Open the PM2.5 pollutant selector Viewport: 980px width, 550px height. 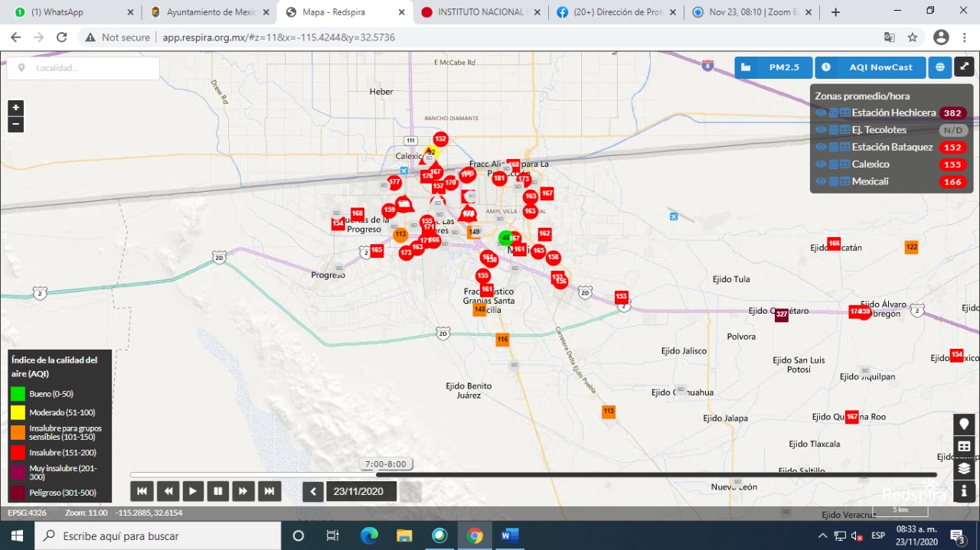pos(773,67)
